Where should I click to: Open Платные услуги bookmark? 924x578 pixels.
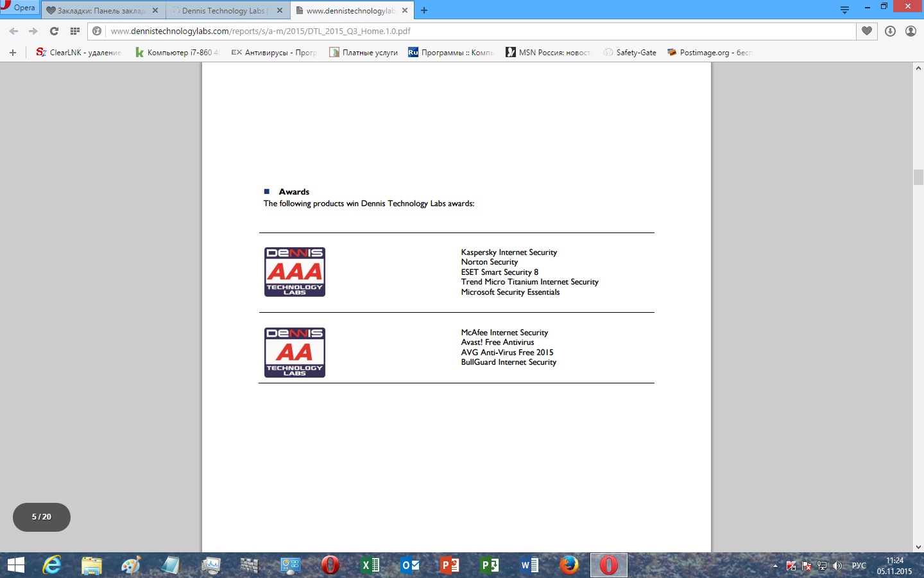(x=364, y=53)
